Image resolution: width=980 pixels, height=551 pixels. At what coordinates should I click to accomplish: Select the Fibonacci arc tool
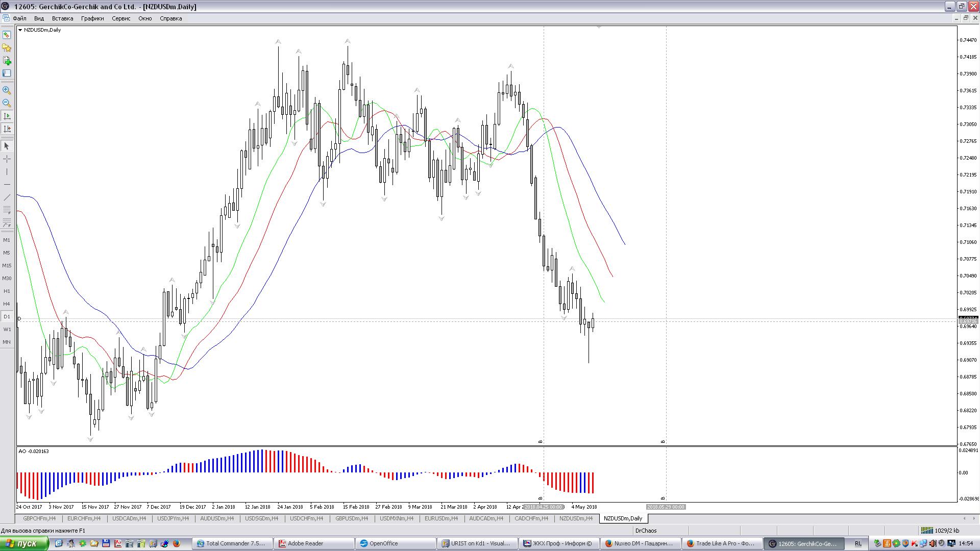click(x=7, y=223)
